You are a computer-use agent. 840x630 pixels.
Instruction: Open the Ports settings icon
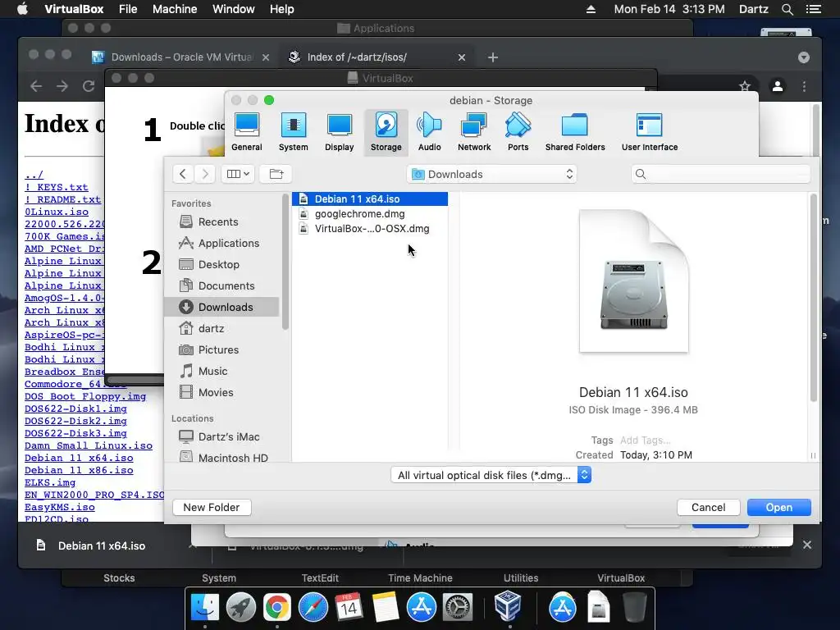coord(518,132)
